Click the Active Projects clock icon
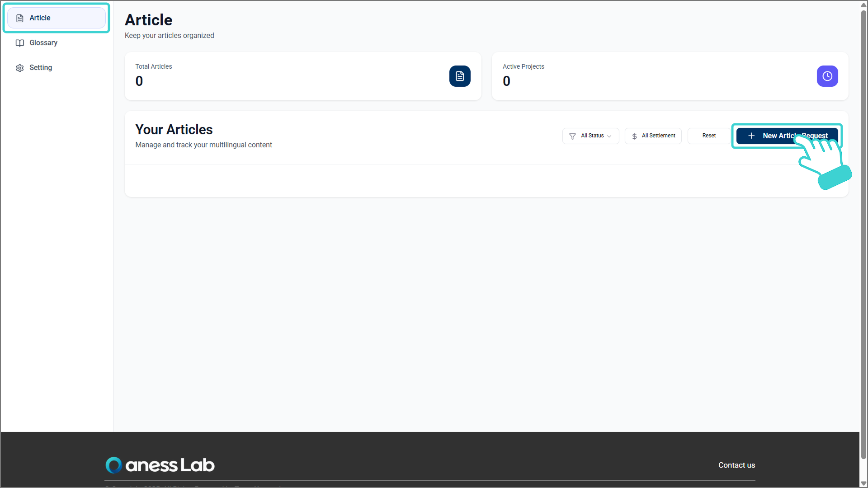The width and height of the screenshot is (868, 488). [827, 76]
